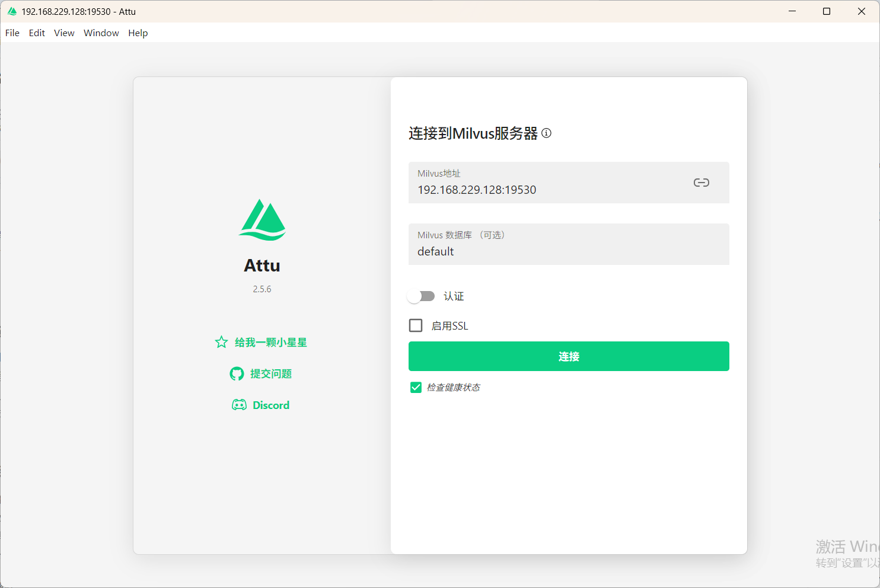This screenshot has width=880, height=588.
Task: Click the Attu icon in the title bar
Action: point(12,11)
